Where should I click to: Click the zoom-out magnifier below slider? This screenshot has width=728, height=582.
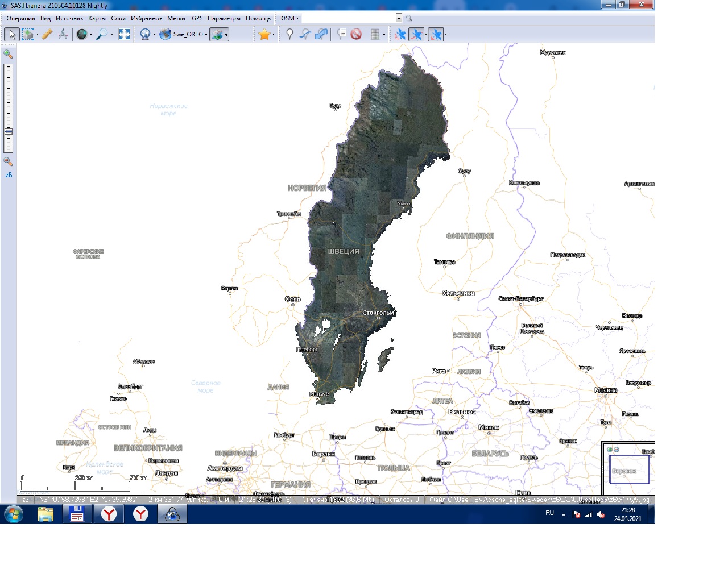coord(8,162)
